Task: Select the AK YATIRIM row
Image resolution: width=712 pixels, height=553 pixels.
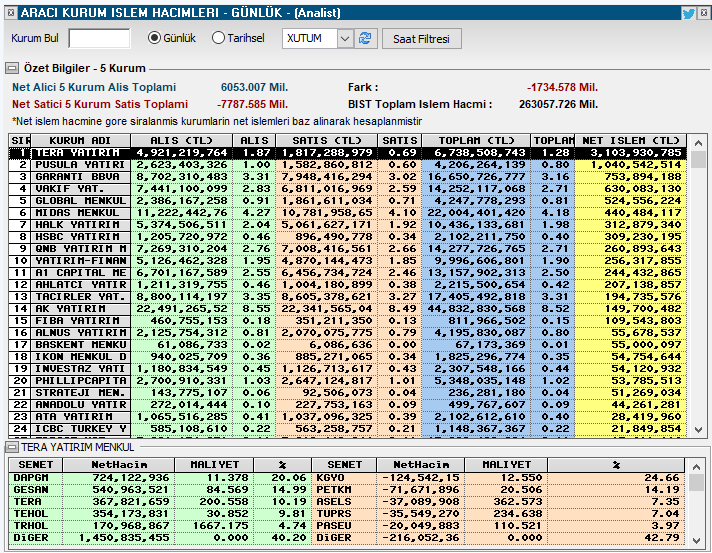Action: tap(347, 309)
